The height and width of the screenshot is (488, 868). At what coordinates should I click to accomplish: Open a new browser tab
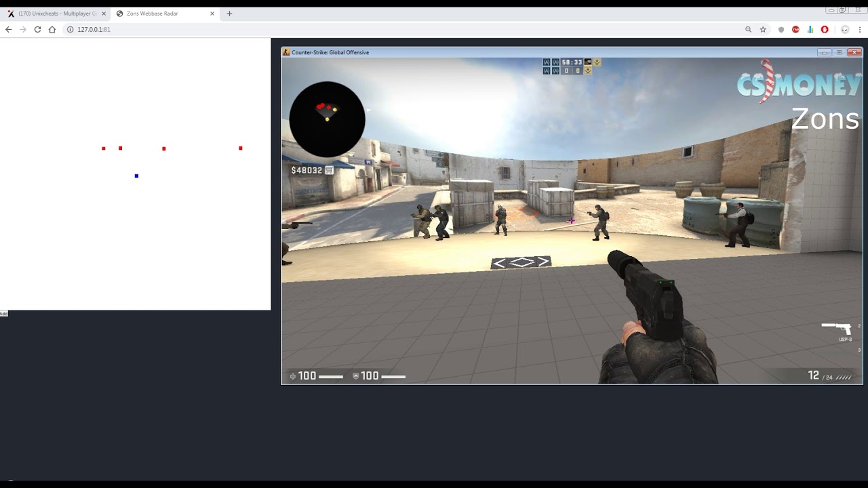pos(229,14)
